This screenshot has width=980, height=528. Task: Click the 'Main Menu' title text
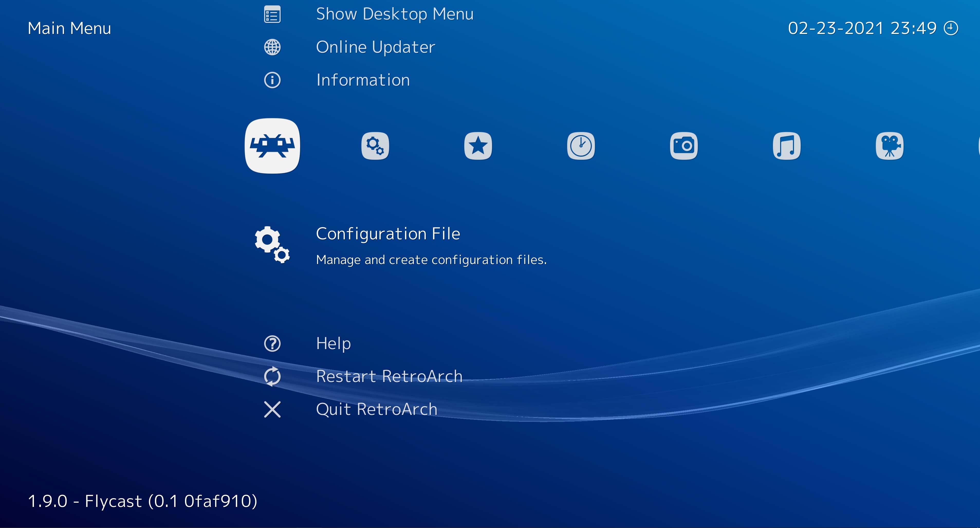click(x=69, y=28)
